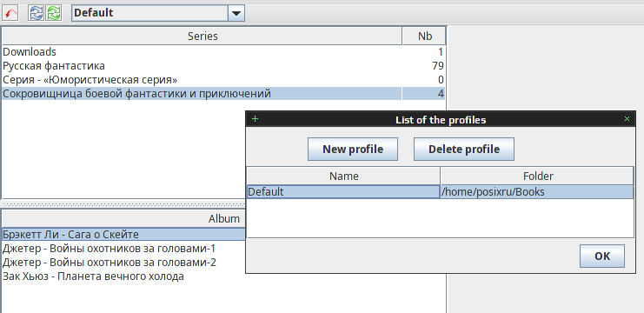
Task: Sort by the Nb column header
Action: point(425,37)
